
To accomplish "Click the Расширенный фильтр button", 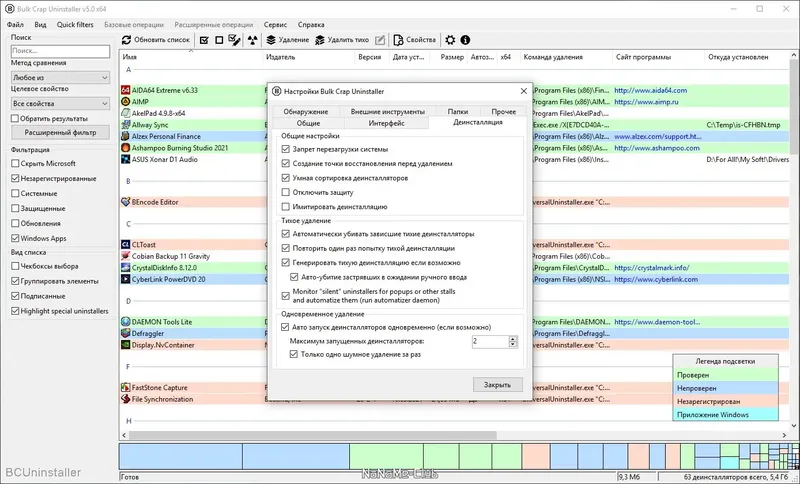I will (x=60, y=133).
